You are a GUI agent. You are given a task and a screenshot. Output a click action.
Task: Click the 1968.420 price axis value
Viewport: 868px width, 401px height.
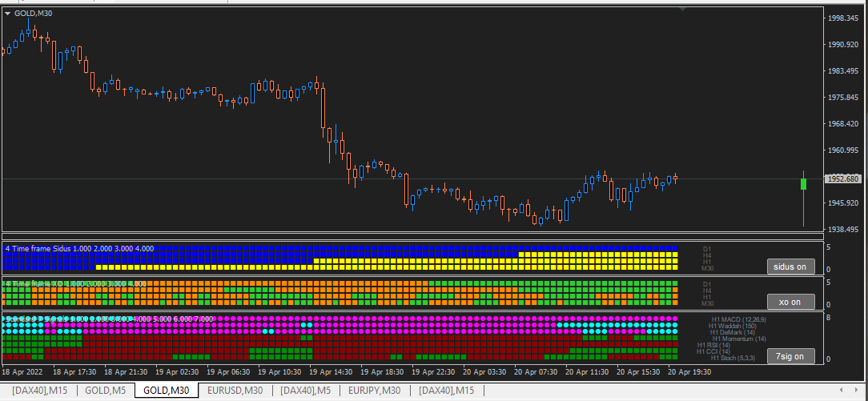843,124
